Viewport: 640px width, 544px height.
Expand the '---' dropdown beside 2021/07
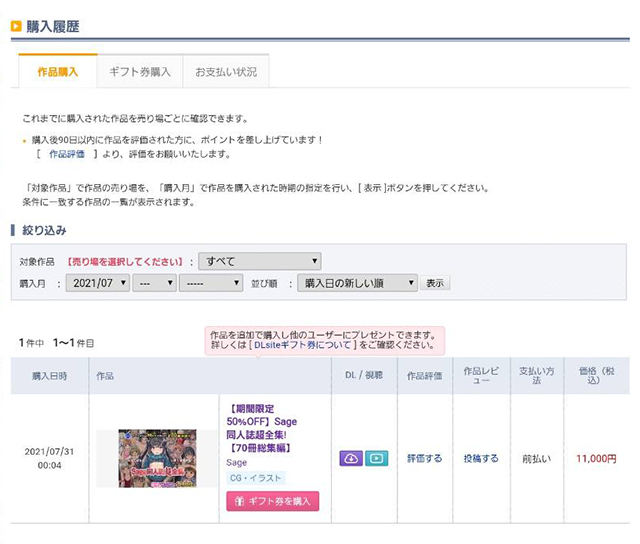click(x=154, y=283)
